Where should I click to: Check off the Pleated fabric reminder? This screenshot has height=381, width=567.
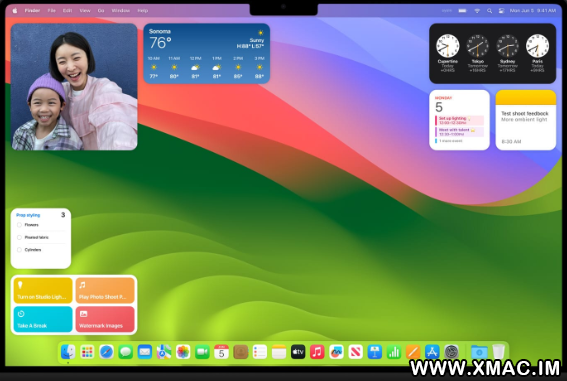20,237
